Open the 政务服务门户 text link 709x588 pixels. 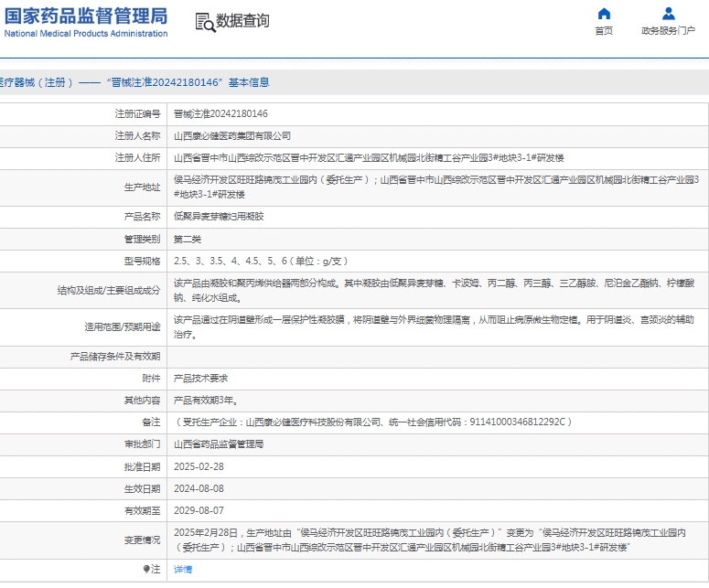pos(668,31)
